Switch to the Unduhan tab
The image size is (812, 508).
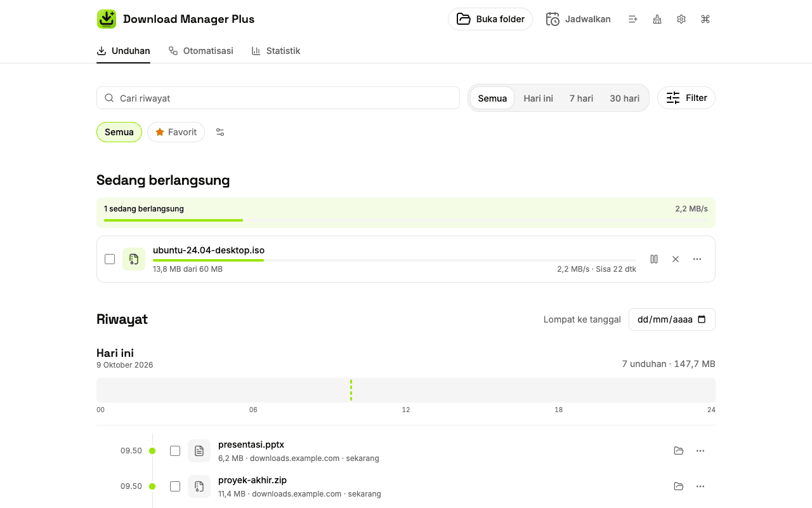click(x=123, y=51)
